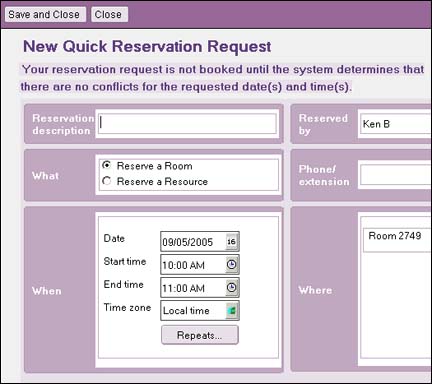This screenshot has height=384, width=432.
Task: Open the Repeats... settings button
Action: [x=200, y=335]
